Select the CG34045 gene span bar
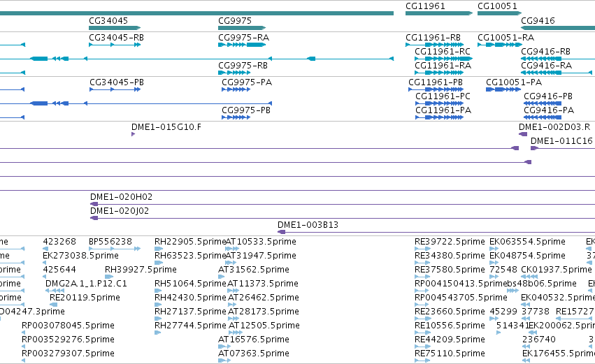This screenshot has height=364, width=595. (x=115, y=28)
